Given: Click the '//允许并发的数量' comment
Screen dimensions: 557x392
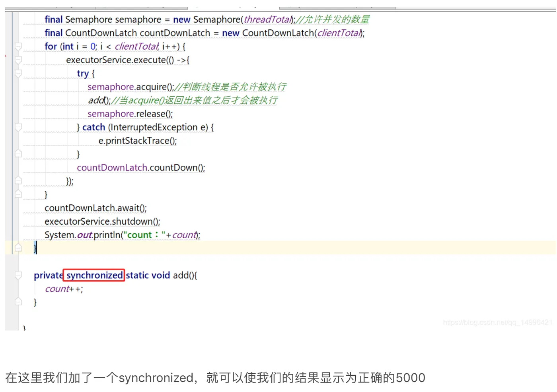Looking at the screenshot, I should (x=333, y=19).
